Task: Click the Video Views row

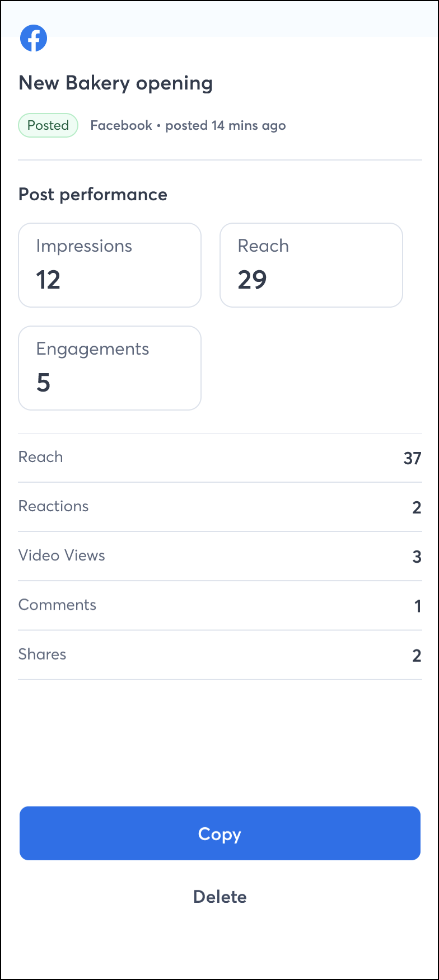Action: point(220,556)
